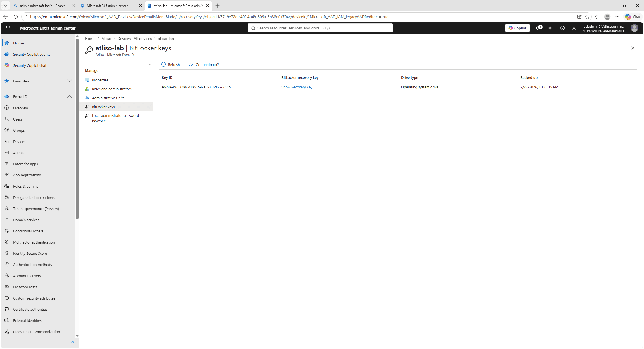Screen dimensions: 644x349
Task: Open Agents in sidebar
Action: tap(18, 153)
